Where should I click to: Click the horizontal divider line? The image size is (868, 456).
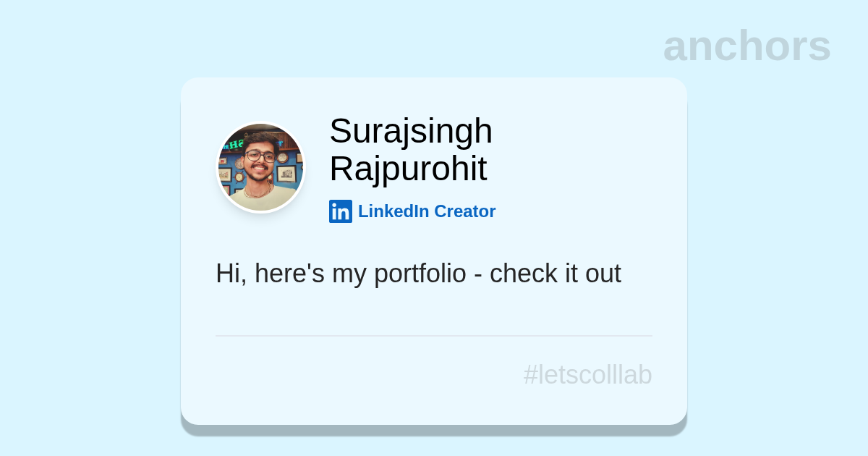[x=434, y=336]
